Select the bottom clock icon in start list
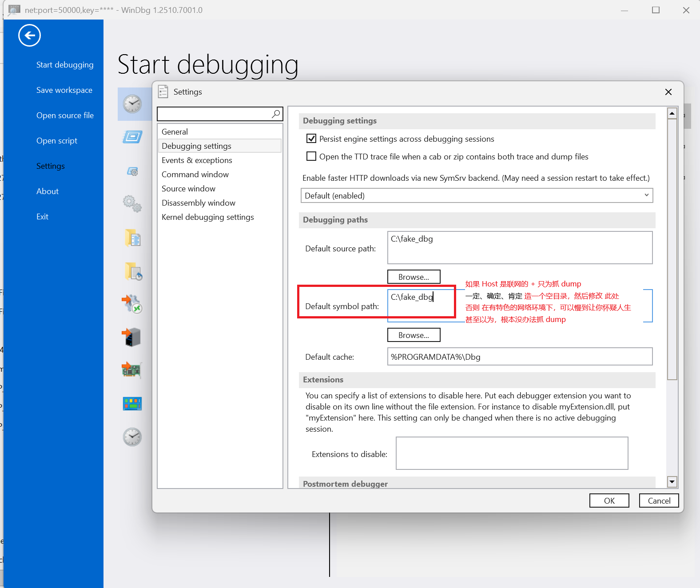700x588 pixels. click(132, 437)
